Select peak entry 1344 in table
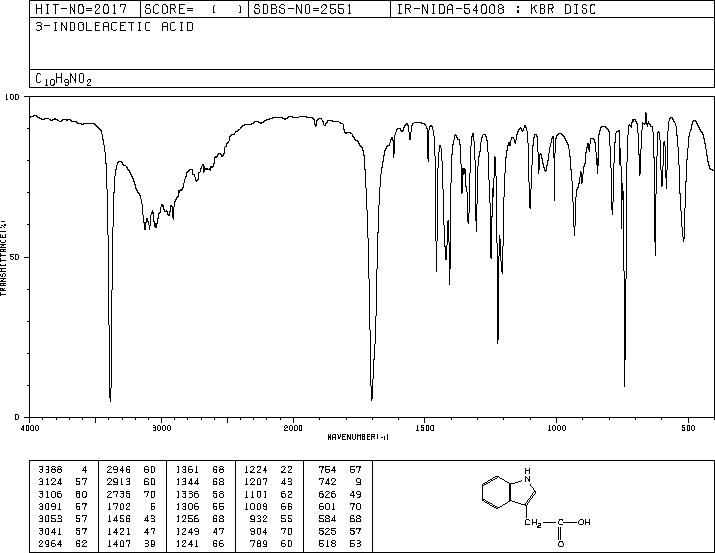The image size is (715, 553). point(200,482)
